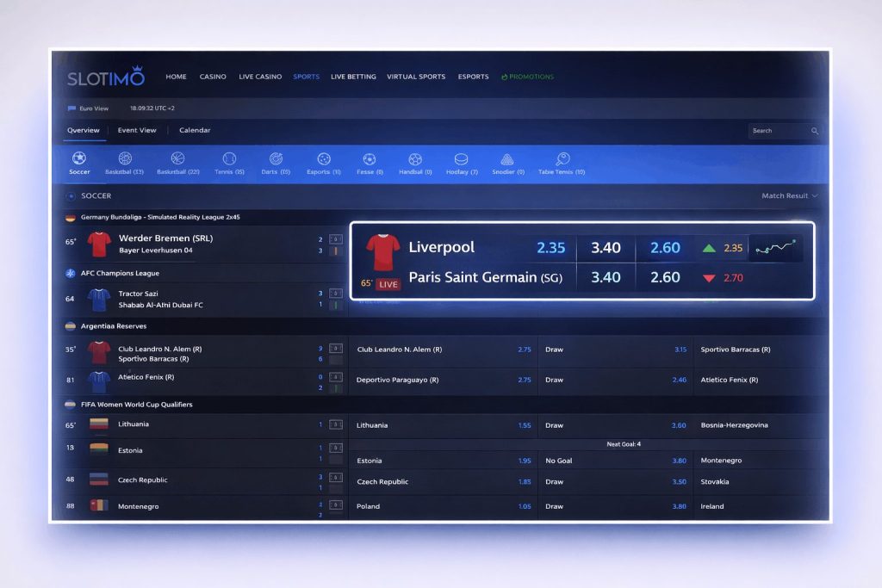Viewport: 882px width, 588px height.
Task: Open the Home menu item
Action: (176, 77)
